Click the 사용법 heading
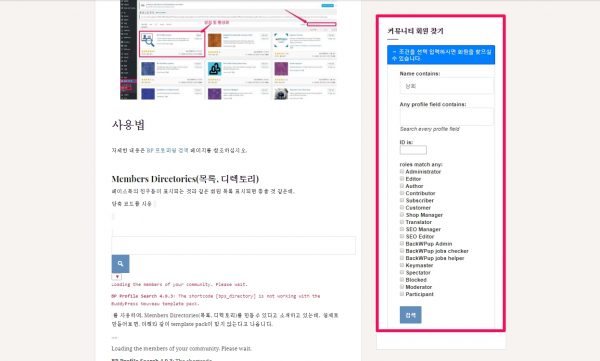 128,125
